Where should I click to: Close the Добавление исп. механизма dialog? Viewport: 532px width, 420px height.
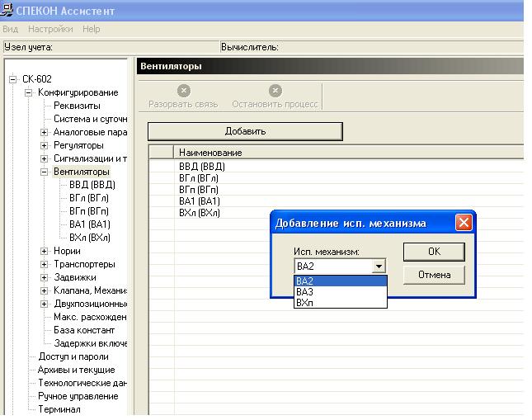pyautogui.click(x=464, y=223)
